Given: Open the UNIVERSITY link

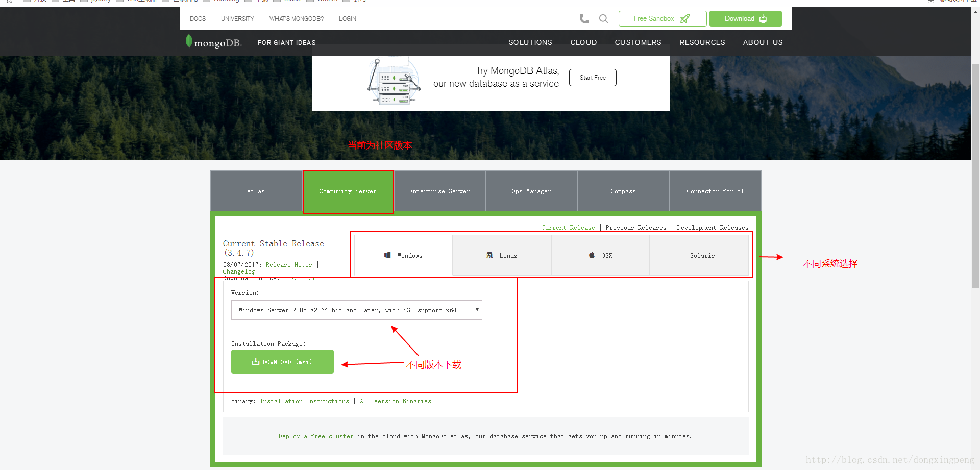Looking at the screenshot, I should (x=237, y=19).
